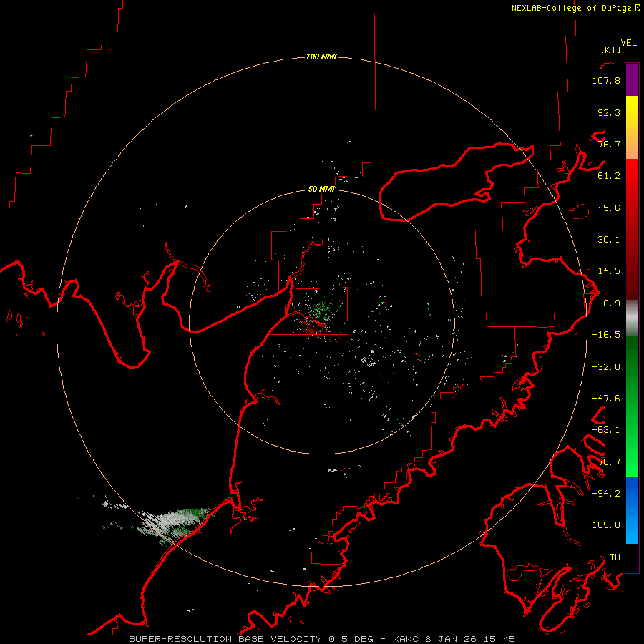644x644 pixels.
Task: Click the 30.1 velocity scale value
Action: (609, 240)
